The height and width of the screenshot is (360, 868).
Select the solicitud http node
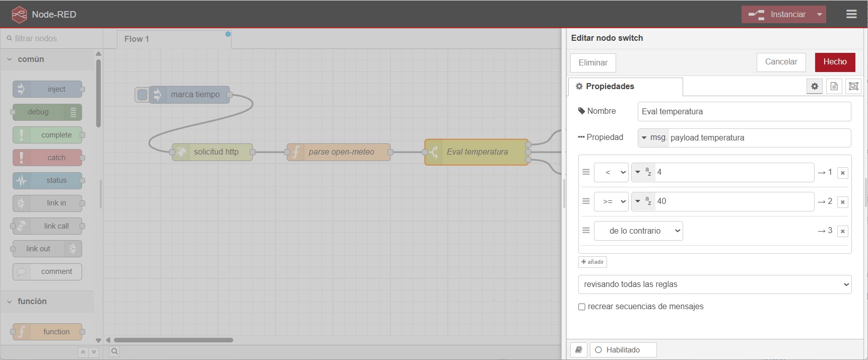point(212,152)
